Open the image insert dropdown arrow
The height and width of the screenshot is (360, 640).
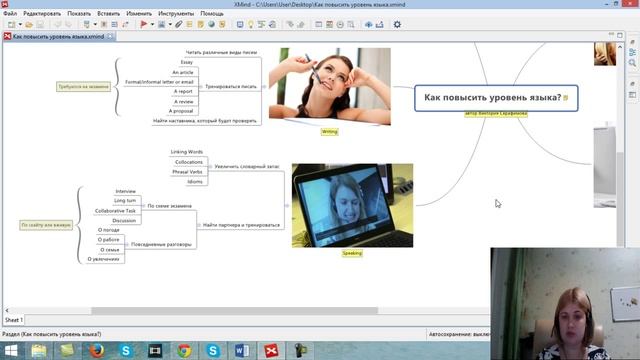(170, 24)
